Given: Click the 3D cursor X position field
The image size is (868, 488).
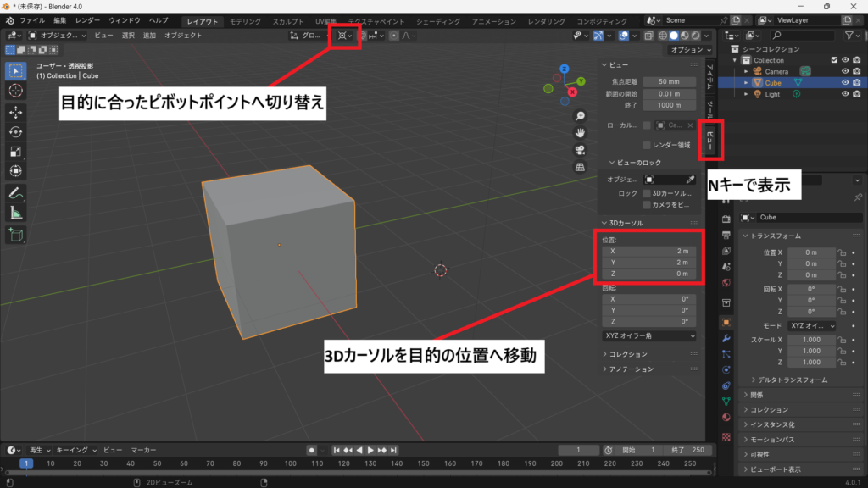Looking at the screenshot, I should point(649,251).
